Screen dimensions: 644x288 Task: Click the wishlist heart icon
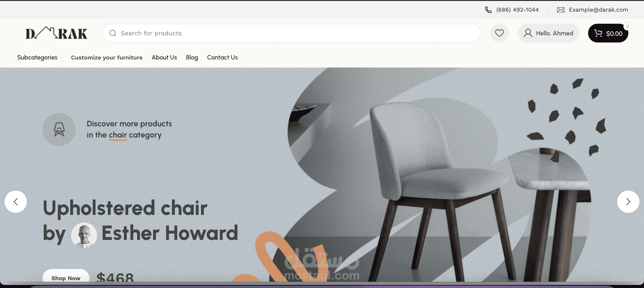click(499, 33)
